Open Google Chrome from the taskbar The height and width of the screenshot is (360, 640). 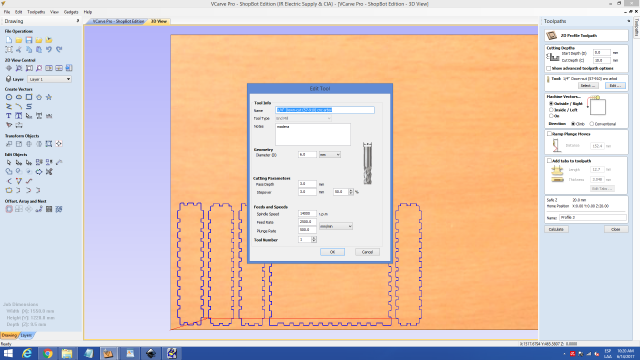click(48, 353)
